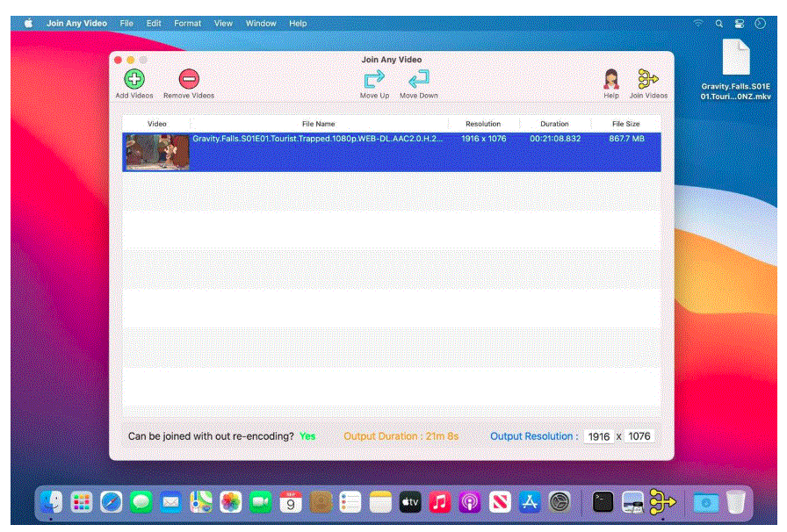Select the Gravity Falls video thumbnail

click(x=157, y=152)
